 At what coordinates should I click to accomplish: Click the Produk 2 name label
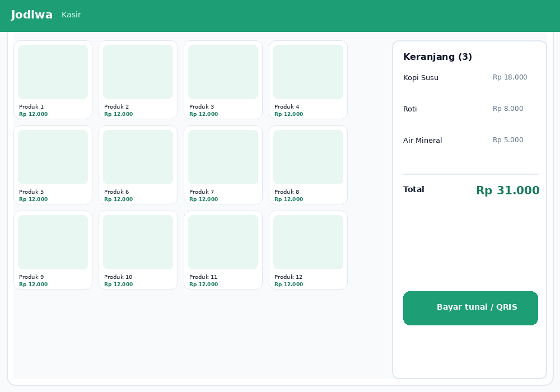coord(116,107)
